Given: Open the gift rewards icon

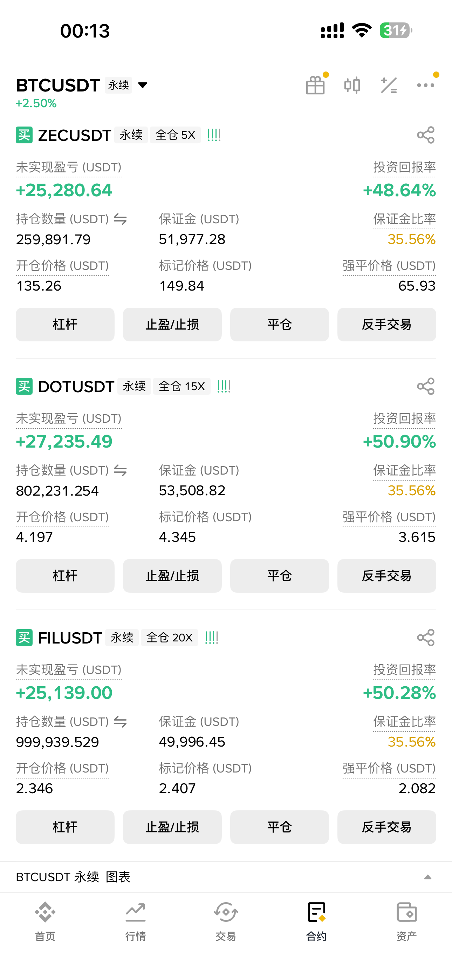Looking at the screenshot, I should (315, 85).
